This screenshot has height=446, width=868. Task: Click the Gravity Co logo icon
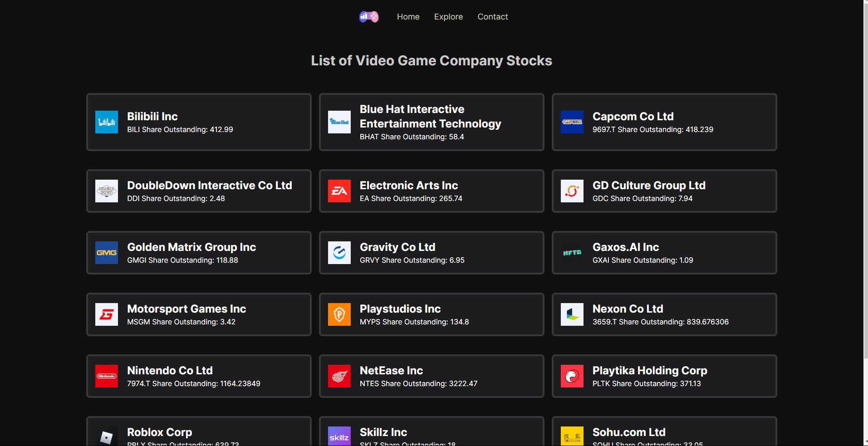point(339,253)
